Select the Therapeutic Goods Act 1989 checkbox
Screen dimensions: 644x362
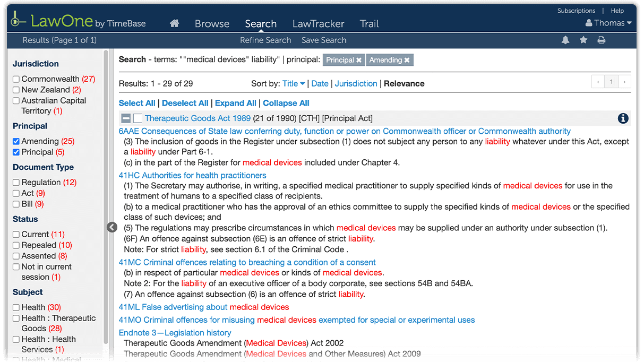[138, 118]
